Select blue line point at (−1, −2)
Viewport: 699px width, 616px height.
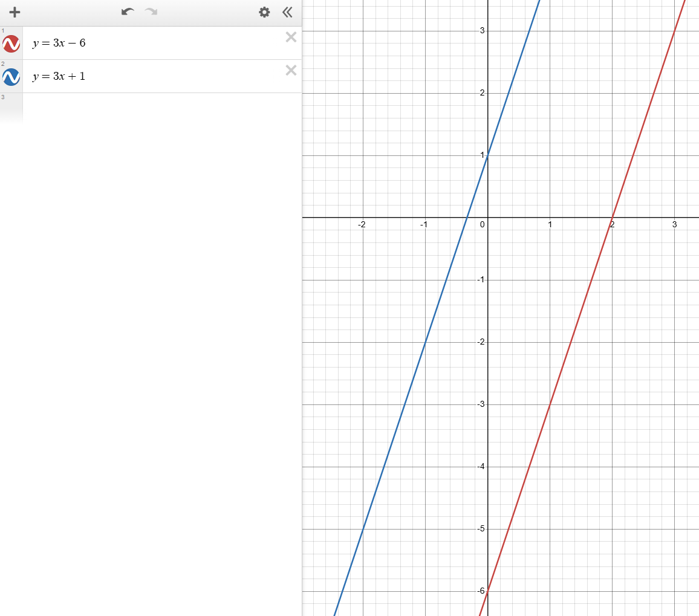point(425,342)
